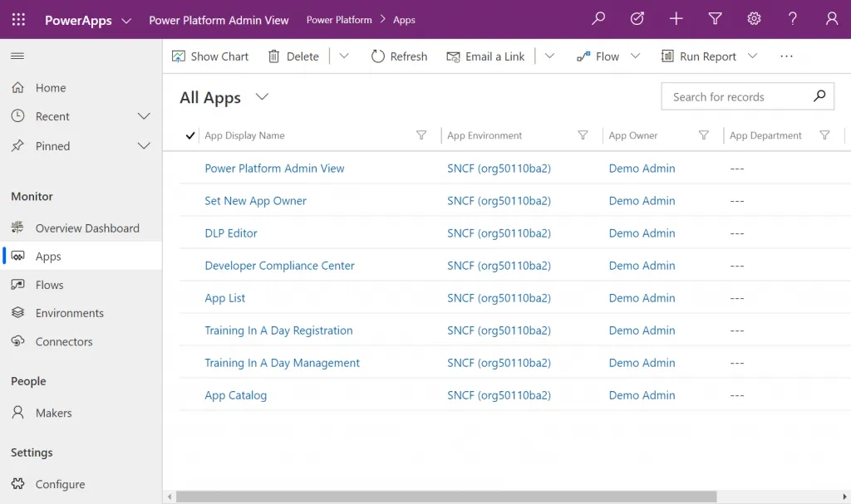Open the task flow checkmark icon
Viewport: 851px width, 504px height.
tap(637, 19)
